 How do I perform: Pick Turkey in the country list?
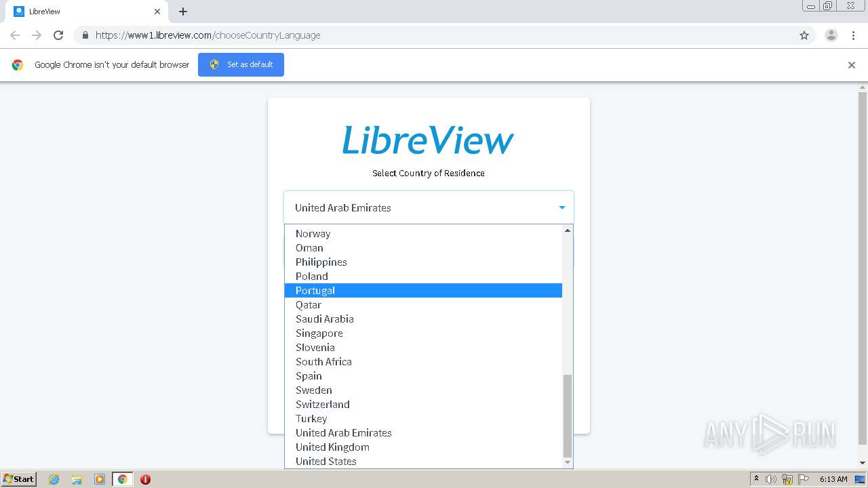[423, 418]
